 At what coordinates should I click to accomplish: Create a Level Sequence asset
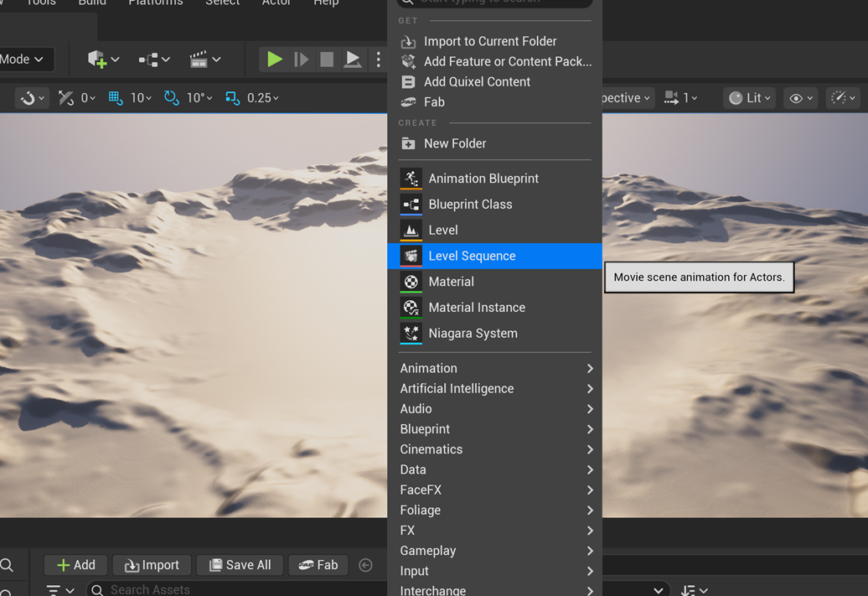[x=495, y=256]
